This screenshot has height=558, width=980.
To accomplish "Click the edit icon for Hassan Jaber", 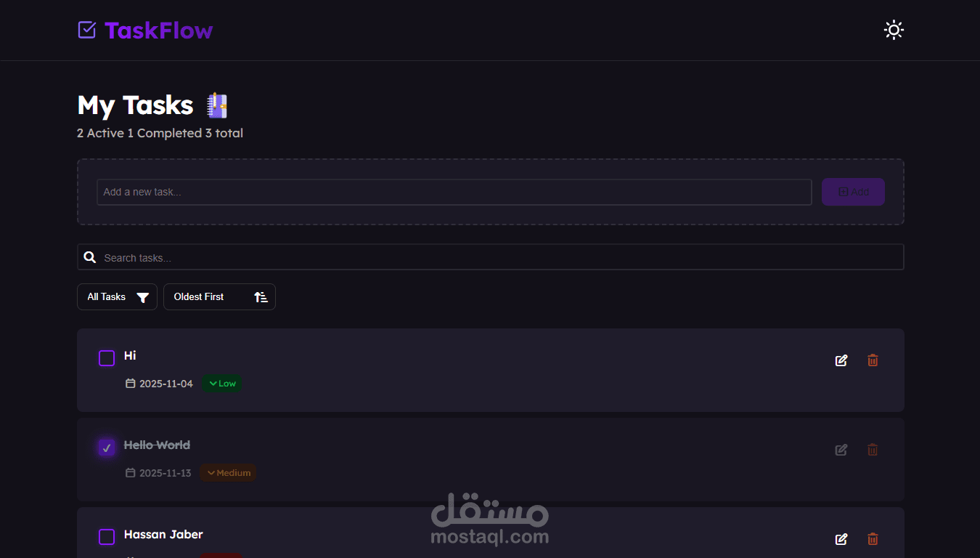I will pos(841,539).
